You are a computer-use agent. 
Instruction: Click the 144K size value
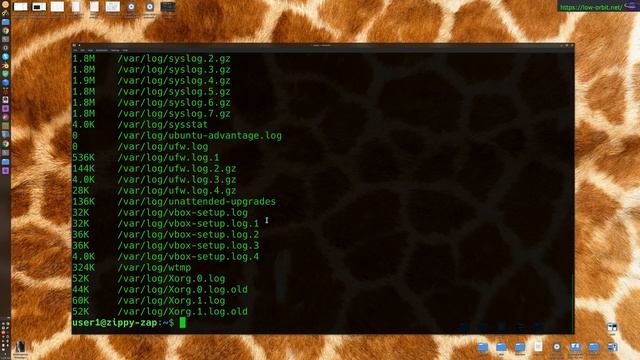[x=84, y=169]
